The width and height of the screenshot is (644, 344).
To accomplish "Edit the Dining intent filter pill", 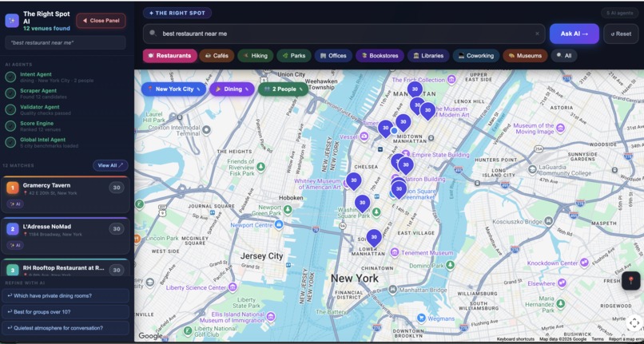I will pos(232,89).
